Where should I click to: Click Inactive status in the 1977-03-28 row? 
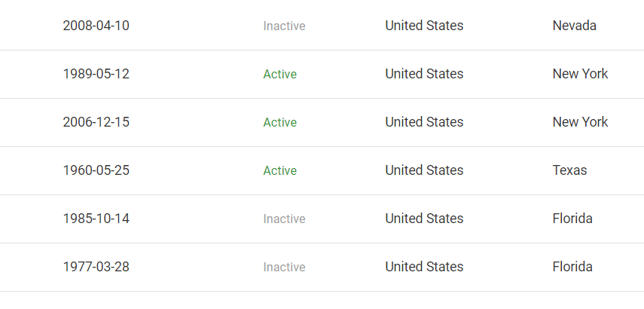tap(284, 268)
